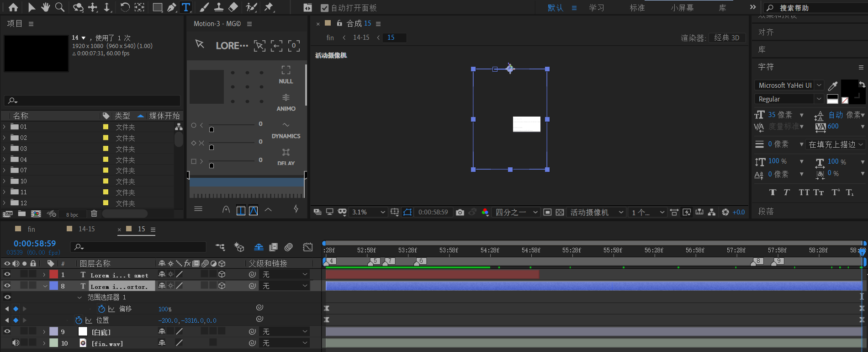Select the Clone Stamp tool
Viewport: 868px width, 352px height.
(219, 7)
